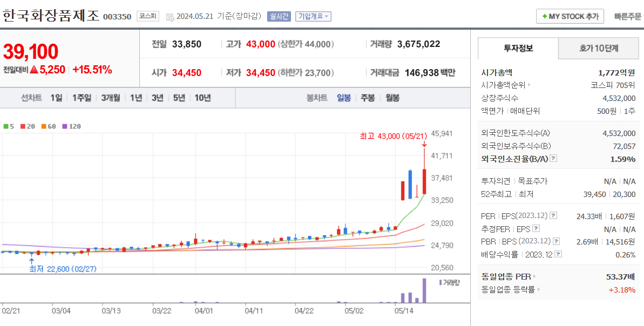Click the 05/21 tall volume bar
This screenshot has width=644, height=326.
[x=424, y=291]
